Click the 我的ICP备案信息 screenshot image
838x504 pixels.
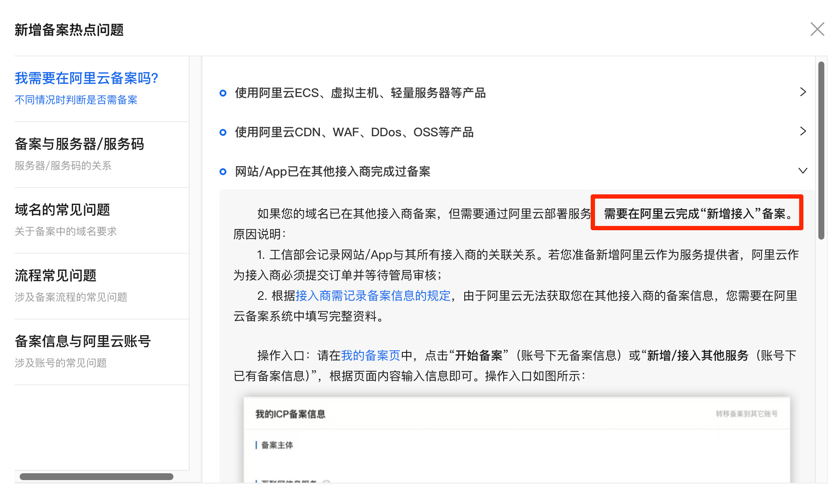point(517,440)
